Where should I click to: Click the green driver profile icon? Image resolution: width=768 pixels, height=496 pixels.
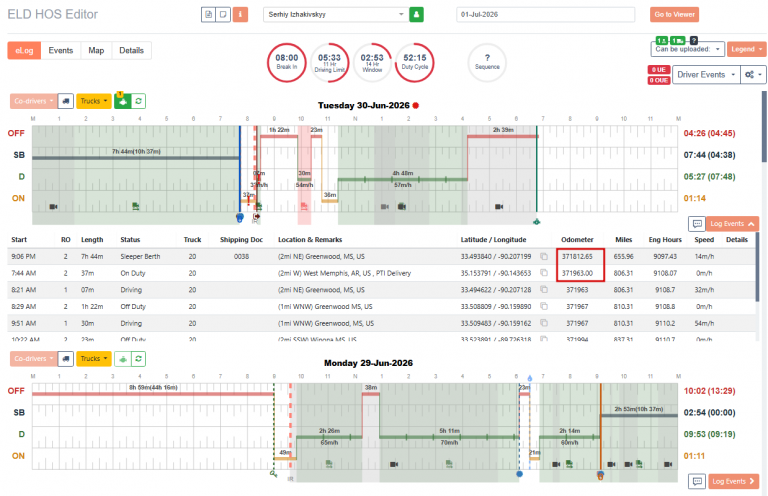click(416, 14)
